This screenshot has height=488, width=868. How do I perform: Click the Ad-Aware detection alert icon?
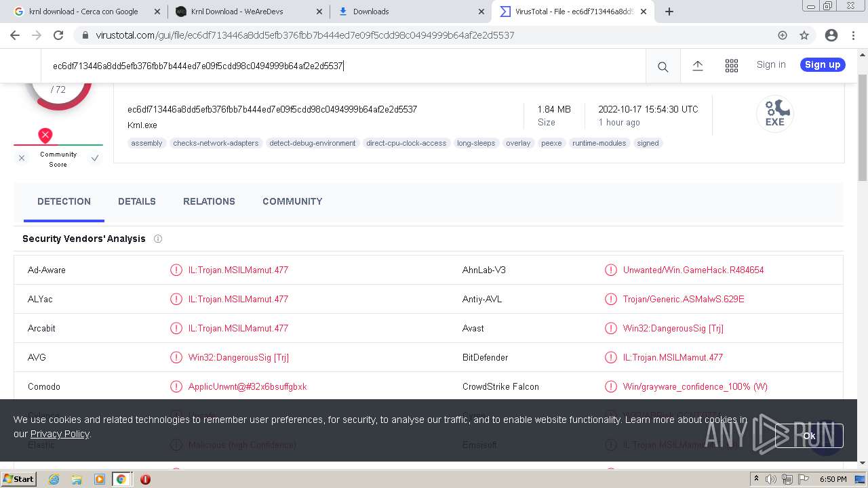coord(176,270)
